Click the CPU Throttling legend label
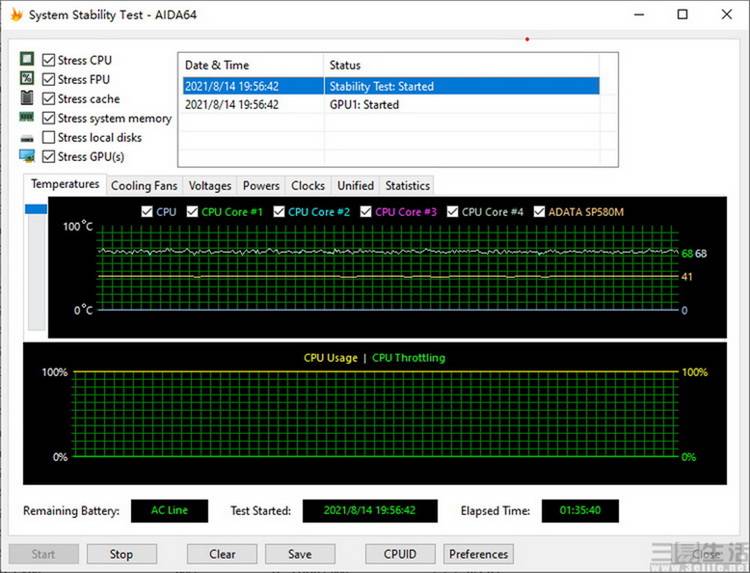Image resolution: width=750 pixels, height=573 pixels. click(408, 358)
